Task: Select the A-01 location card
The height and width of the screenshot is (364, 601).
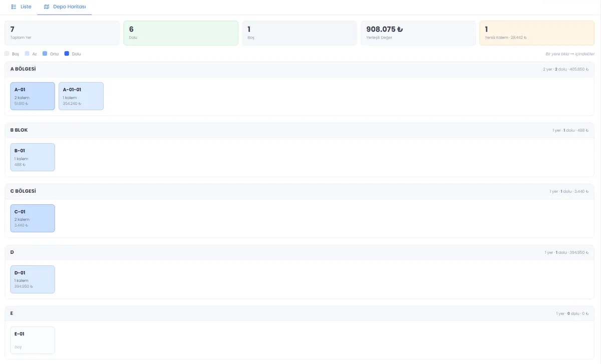Action: 33,96
